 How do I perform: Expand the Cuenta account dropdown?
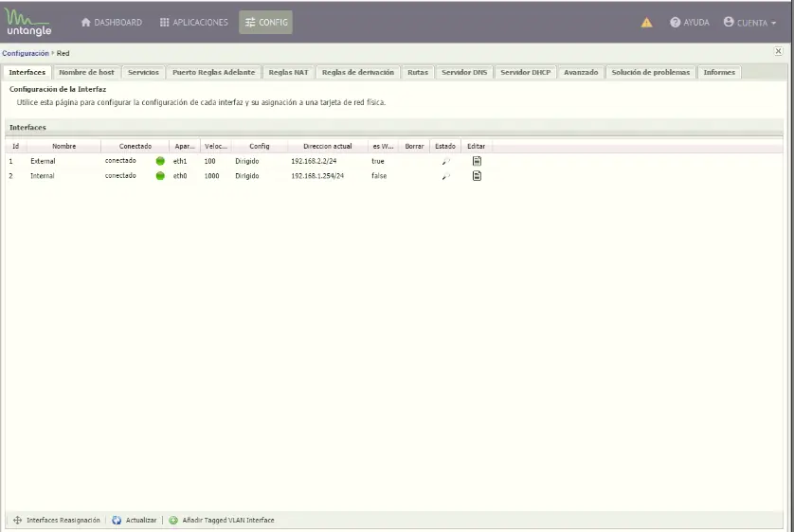pos(750,23)
